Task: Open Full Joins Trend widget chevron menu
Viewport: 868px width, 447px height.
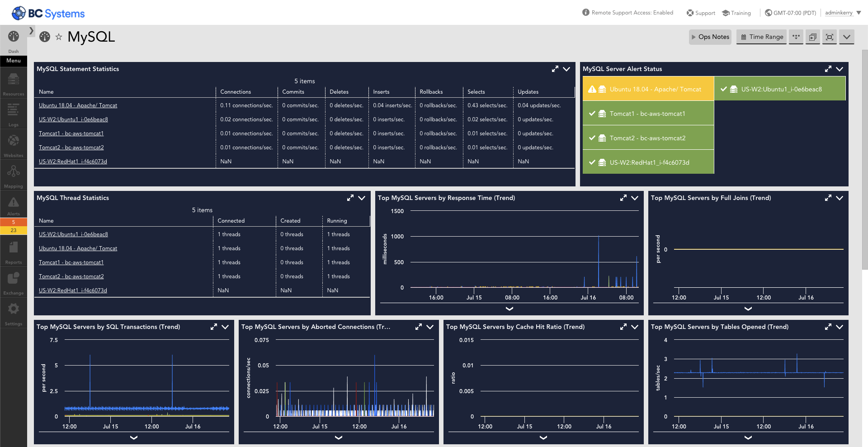Action: coord(840,198)
